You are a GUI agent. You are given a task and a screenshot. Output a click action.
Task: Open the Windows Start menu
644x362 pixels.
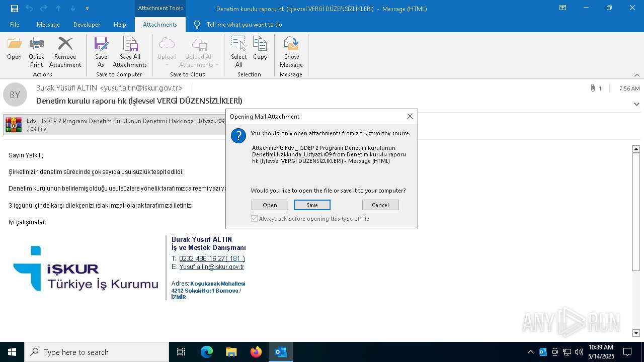pyautogui.click(x=12, y=352)
